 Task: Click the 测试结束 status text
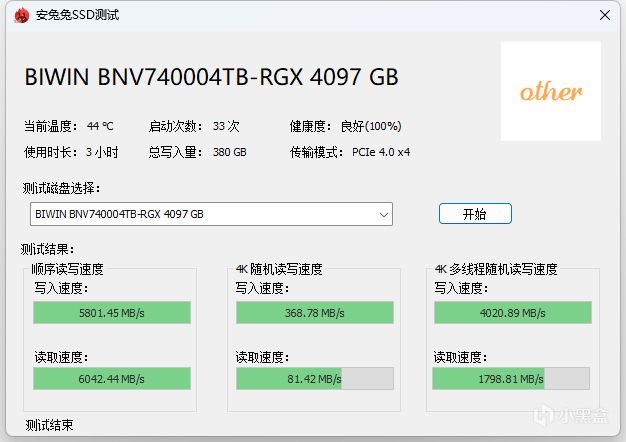click(x=49, y=425)
